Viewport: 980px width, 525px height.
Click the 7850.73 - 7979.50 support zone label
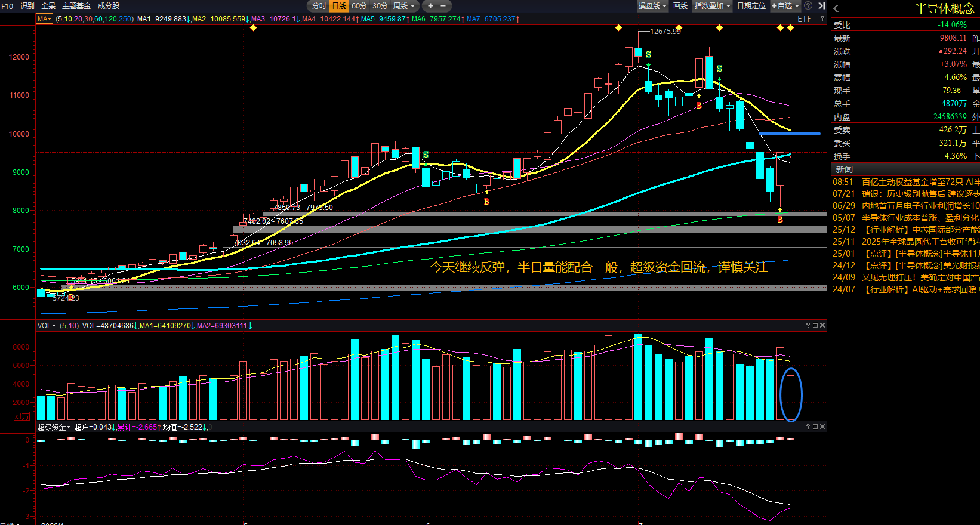[303, 208]
